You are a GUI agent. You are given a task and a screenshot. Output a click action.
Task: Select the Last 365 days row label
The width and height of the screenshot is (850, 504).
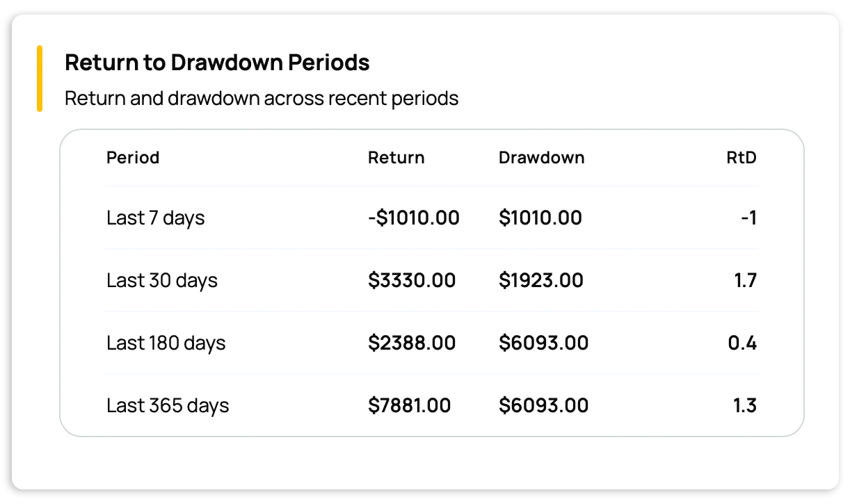pyautogui.click(x=168, y=405)
